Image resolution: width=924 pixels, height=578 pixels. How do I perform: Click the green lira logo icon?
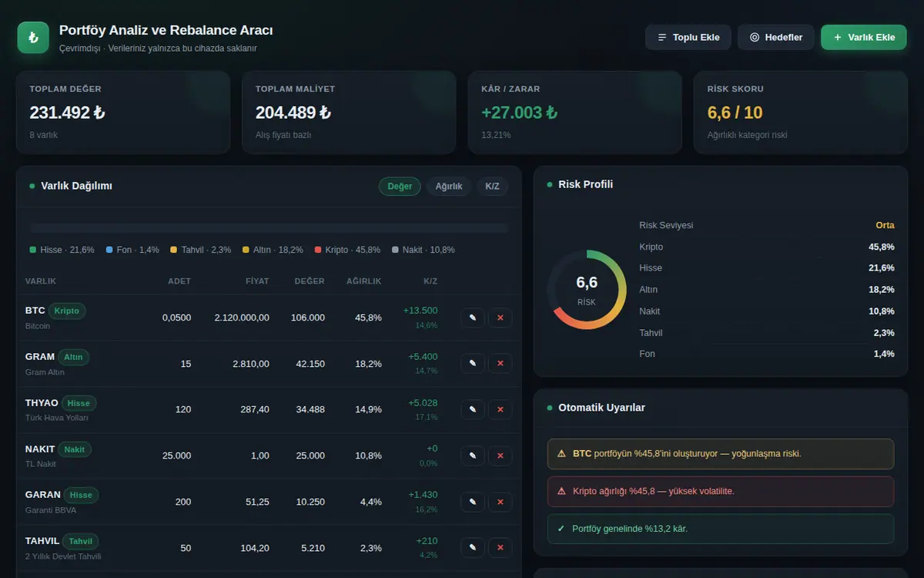[33, 37]
